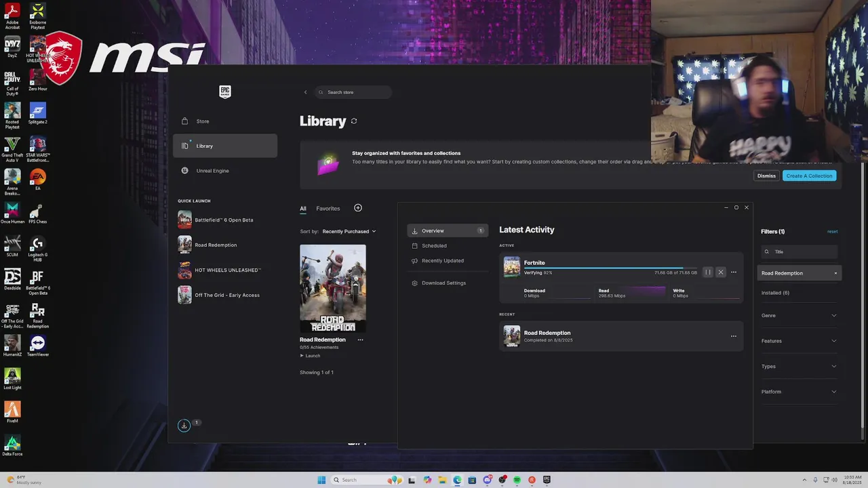Switch to the All tab
This screenshot has width=868, height=488.
pos(303,209)
